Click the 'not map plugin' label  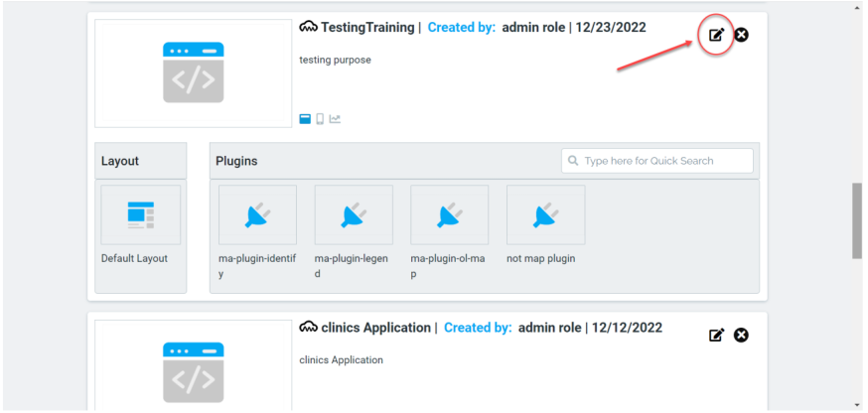click(541, 258)
